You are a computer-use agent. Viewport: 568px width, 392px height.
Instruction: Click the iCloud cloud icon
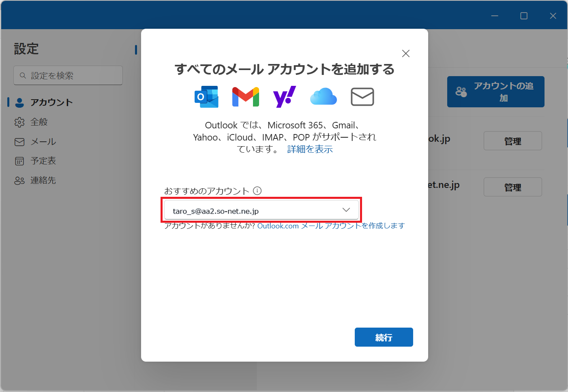pos(323,97)
